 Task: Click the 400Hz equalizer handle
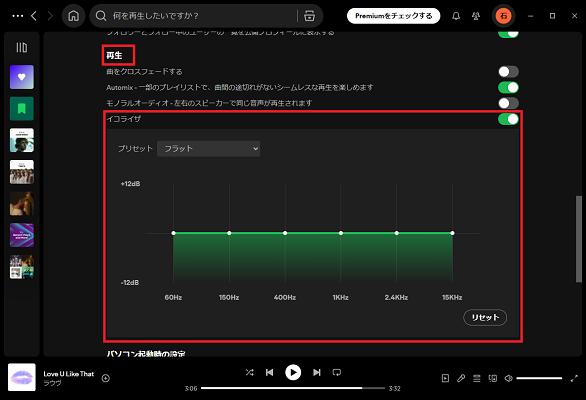(285, 233)
